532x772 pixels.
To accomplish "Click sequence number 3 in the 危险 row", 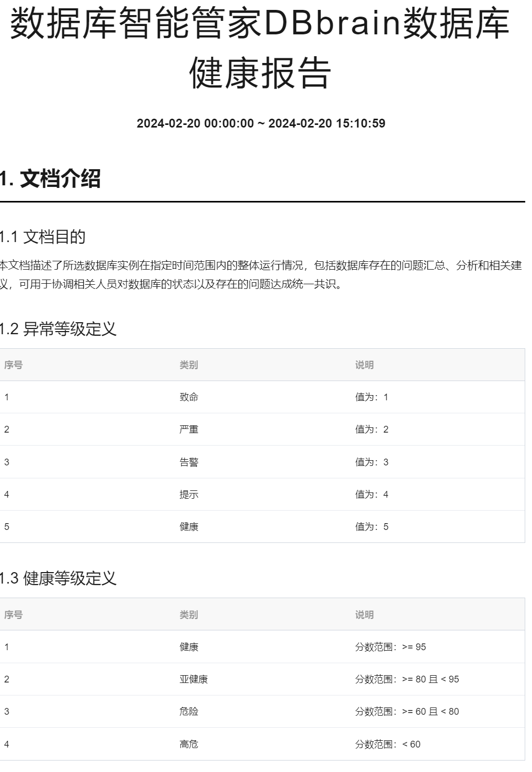I will point(7,712).
